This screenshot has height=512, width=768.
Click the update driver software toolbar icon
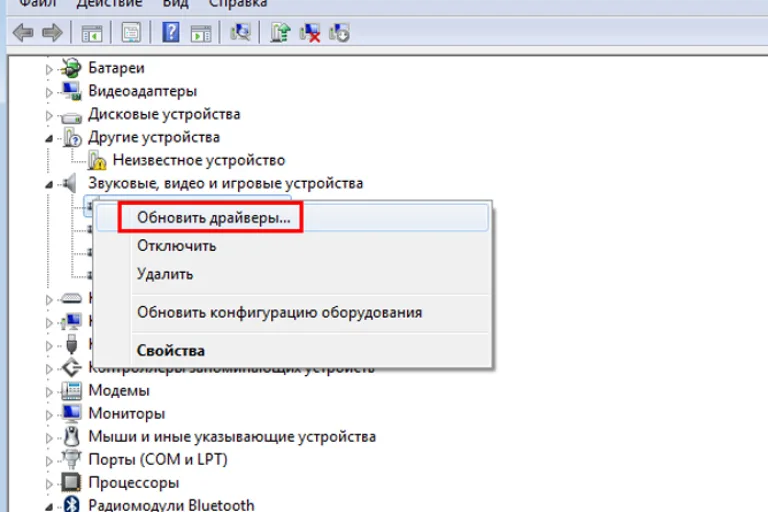(x=280, y=33)
